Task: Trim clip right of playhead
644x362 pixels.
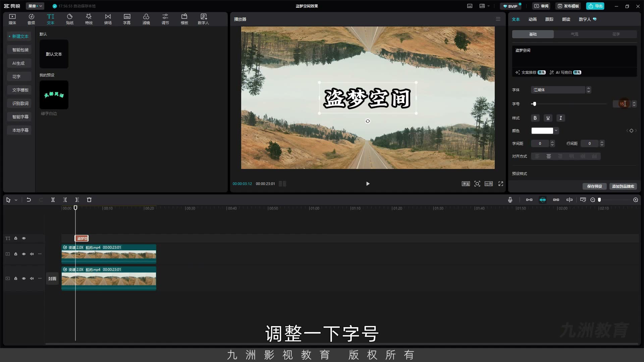Action: point(77,200)
